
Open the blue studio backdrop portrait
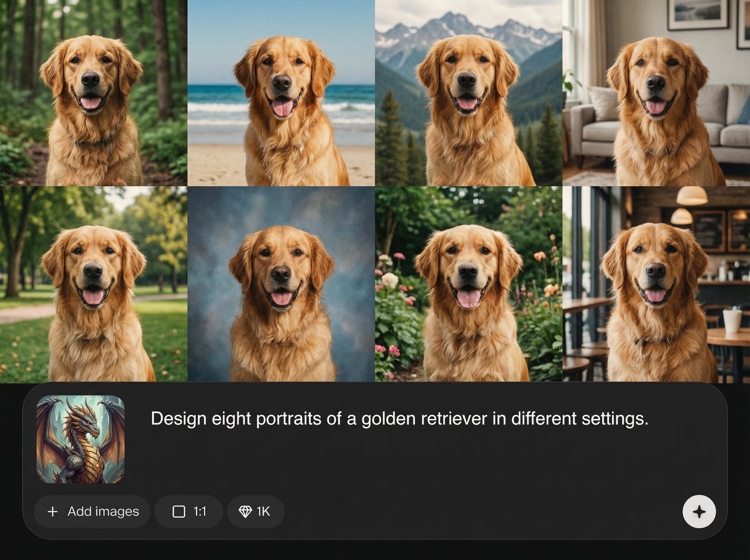tap(281, 284)
